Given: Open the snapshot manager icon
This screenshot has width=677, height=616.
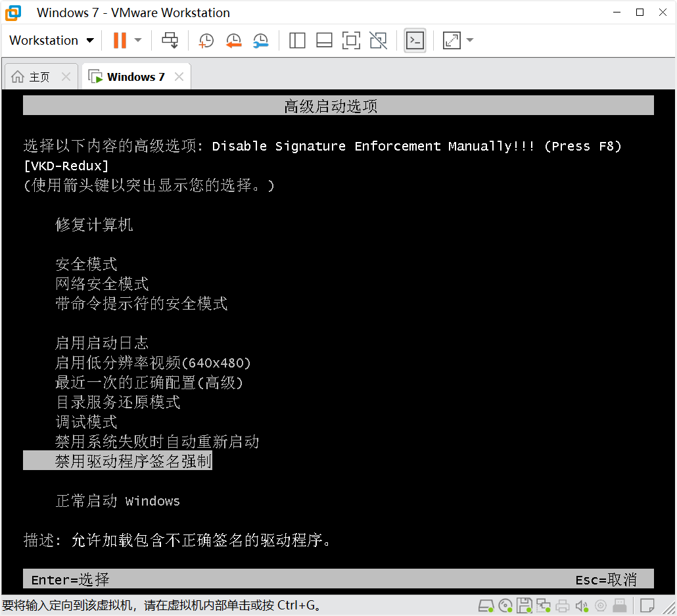Looking at the screenshot, I should [261, 41].
